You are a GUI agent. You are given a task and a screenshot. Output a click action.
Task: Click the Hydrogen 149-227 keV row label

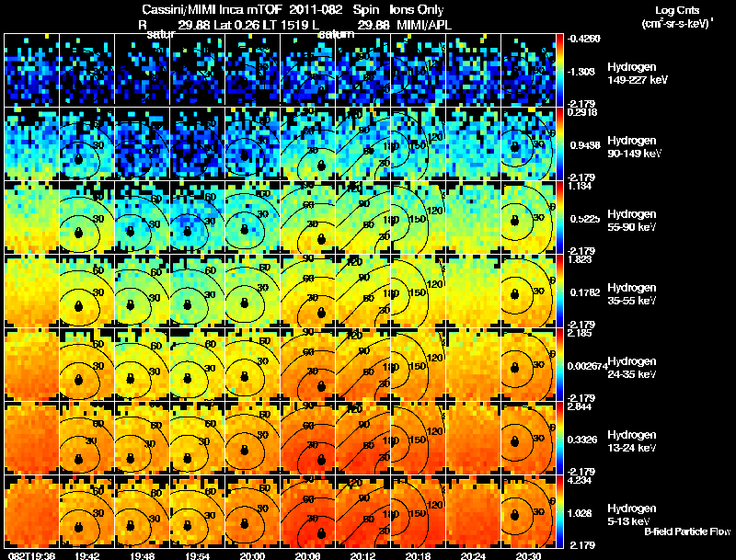[638, 74]
